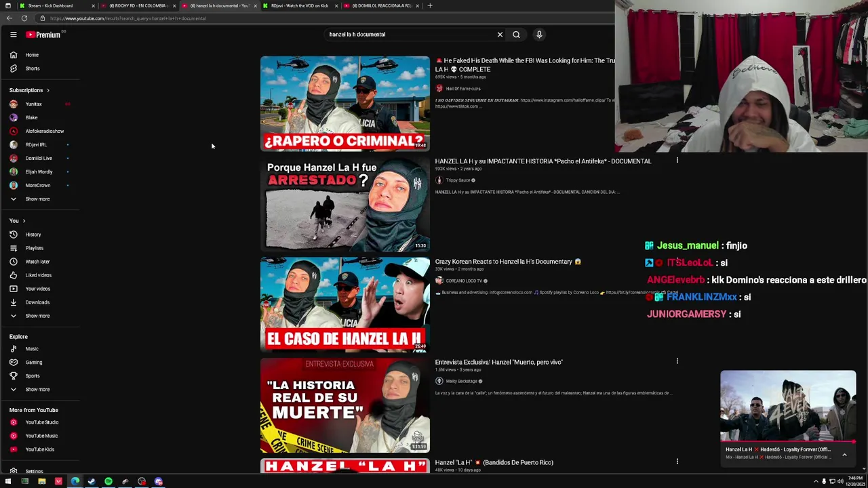
Task: Focus the browser address bar URL
Action: pos(127,18)
